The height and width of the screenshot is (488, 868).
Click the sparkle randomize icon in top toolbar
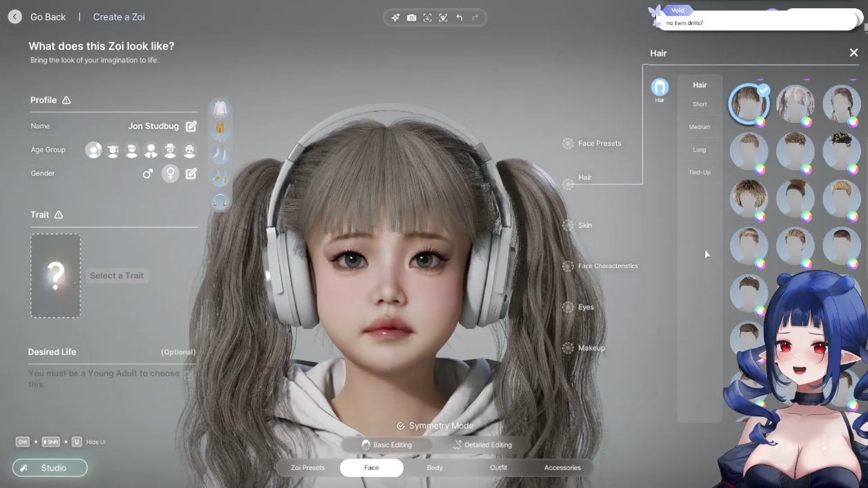tap(395, 18)
